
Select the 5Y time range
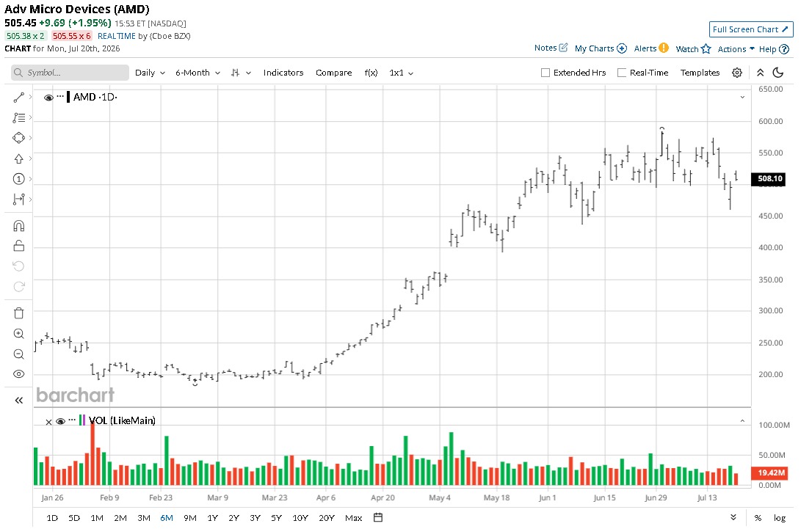point(277,517)
